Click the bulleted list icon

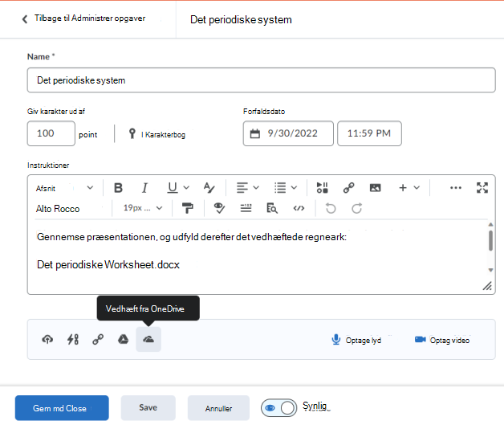(280, 188)
